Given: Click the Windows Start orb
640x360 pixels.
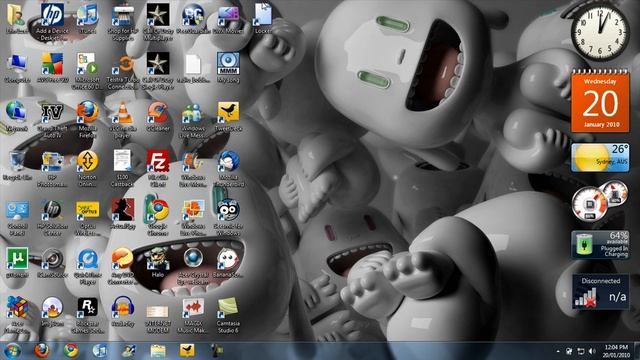Looking at the screenshot, I should pyautogui.click(x=12, y=351).
